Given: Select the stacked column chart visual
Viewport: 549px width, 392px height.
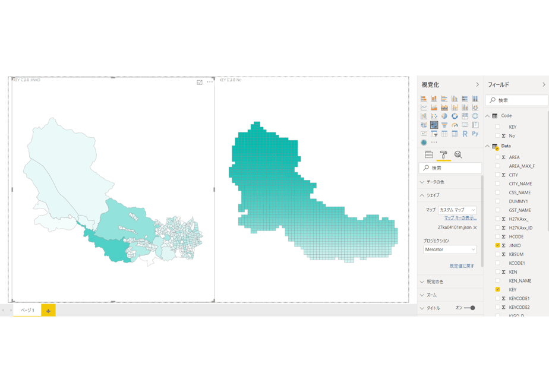Looking at the screenshot, I should click(434, 99).
